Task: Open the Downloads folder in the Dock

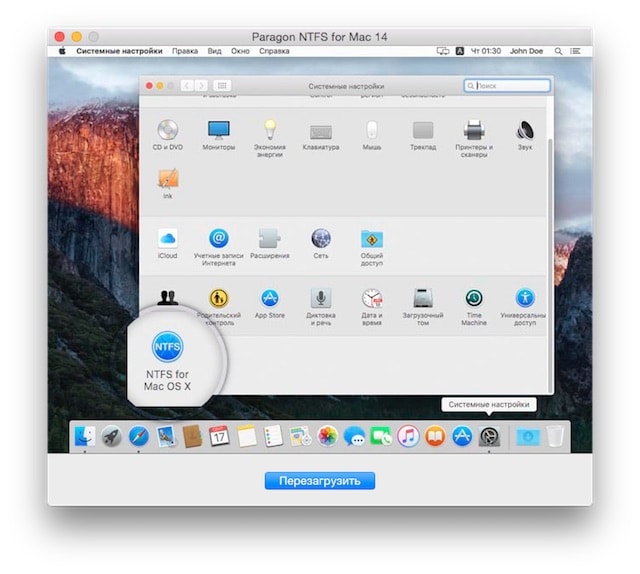Action: 528,436
